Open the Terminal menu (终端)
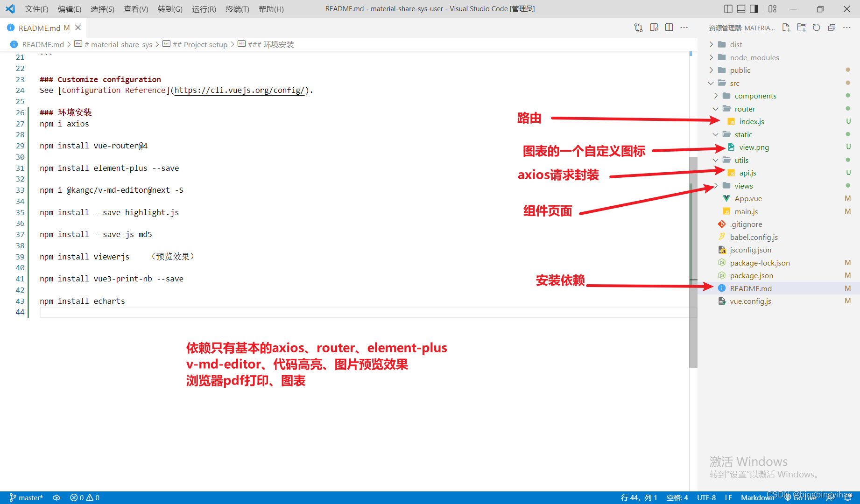This screenshot has width=860, height=504. [x=237, y=9]
